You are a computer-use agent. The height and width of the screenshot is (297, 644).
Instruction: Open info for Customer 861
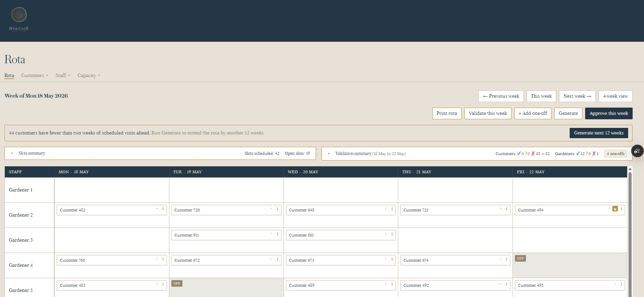pos(392,234)
